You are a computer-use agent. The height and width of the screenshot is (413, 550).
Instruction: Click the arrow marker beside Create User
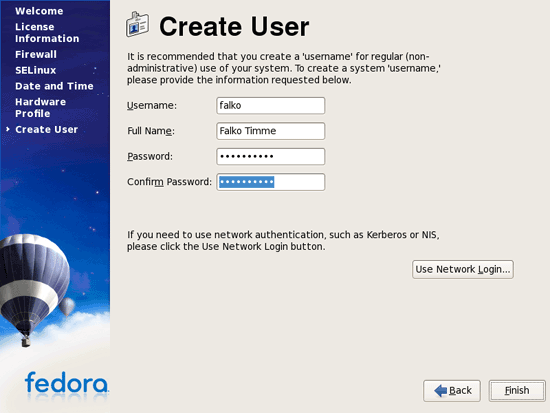coord(8,129)
